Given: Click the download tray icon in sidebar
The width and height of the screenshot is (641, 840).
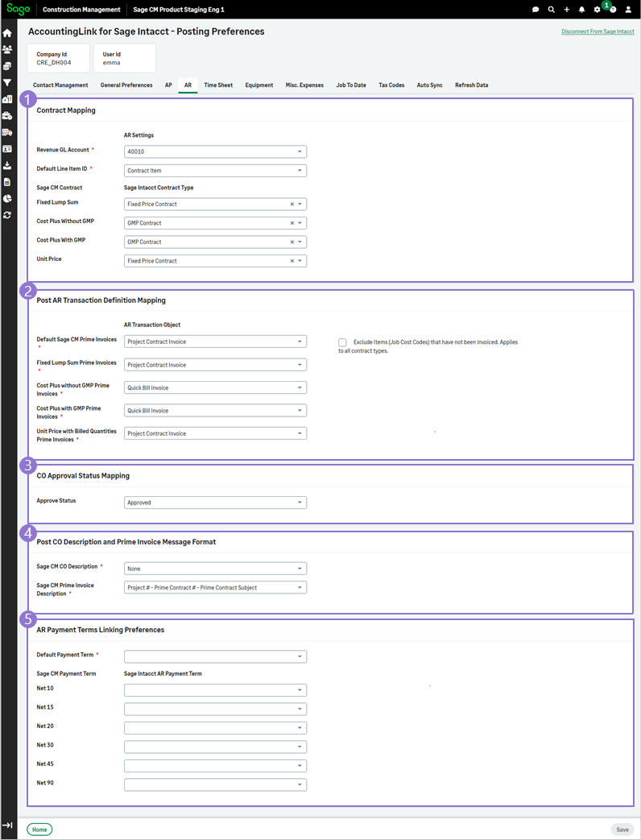Looking at the screenshot, I should coord(7,165).
